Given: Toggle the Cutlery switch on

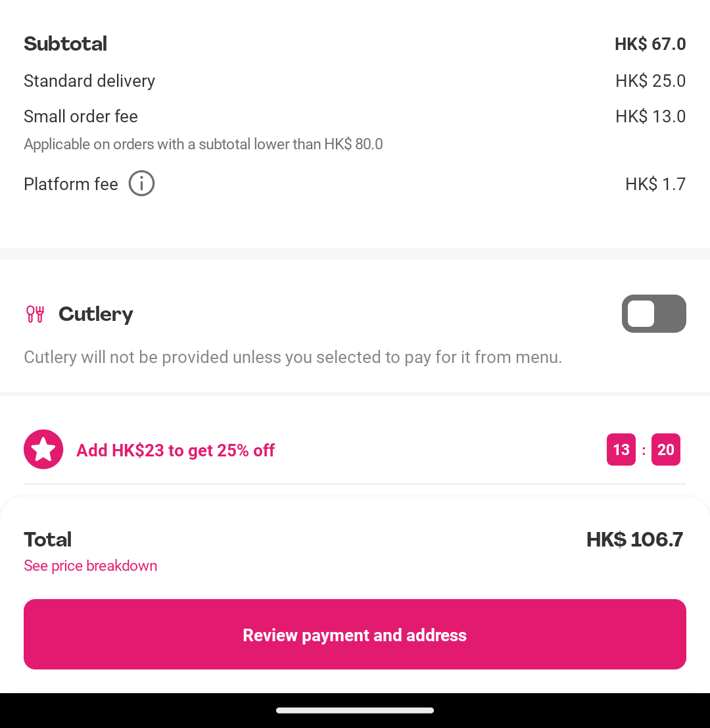Looking at the screenshot, I should [x=654, y=314].
